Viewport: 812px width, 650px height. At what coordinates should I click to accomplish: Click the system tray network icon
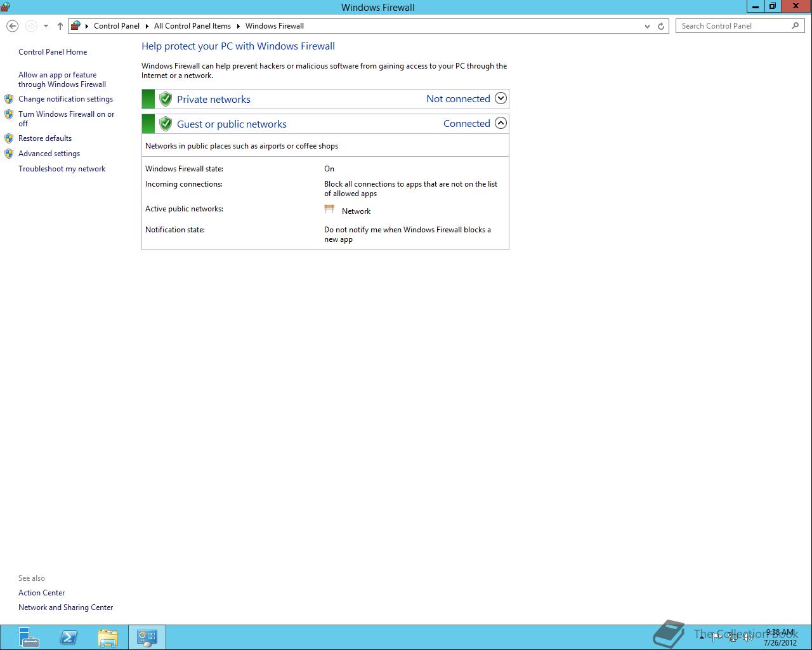pyautogui.click(x=733, y=637)
